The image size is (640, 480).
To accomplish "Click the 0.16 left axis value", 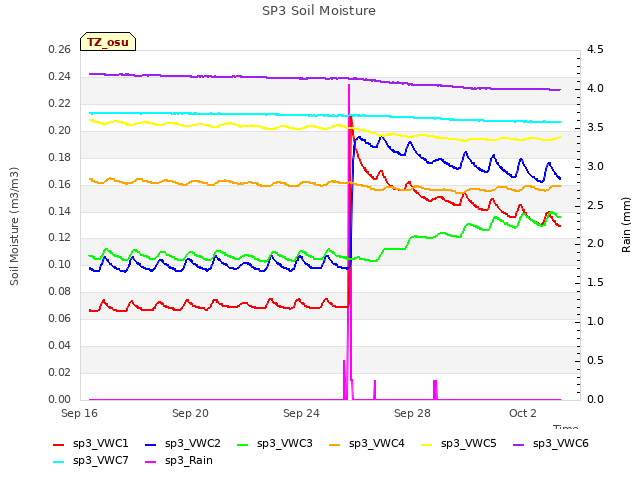I will pos(60,184).
